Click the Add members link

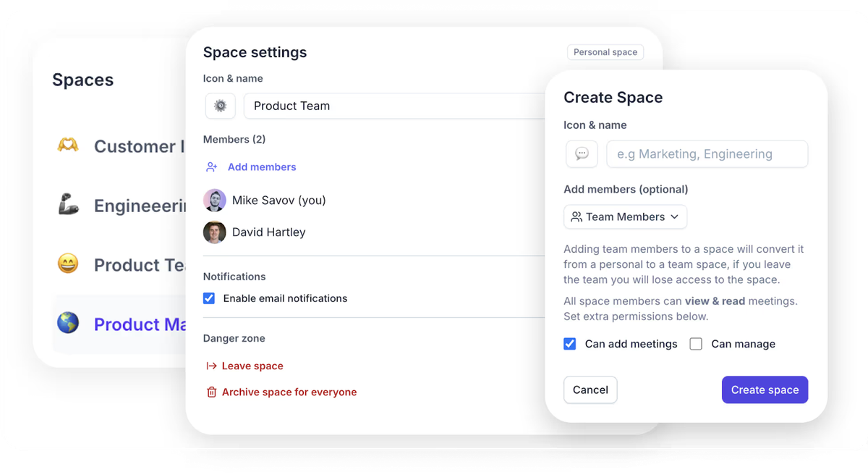tap(262, 167)
